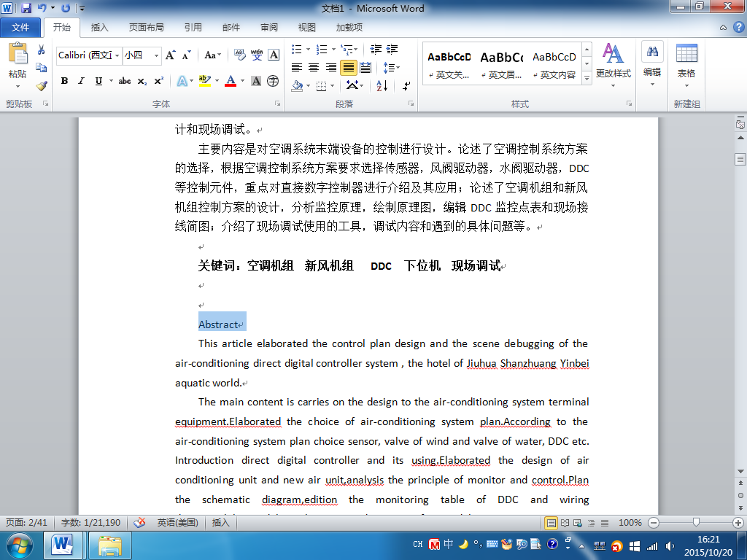Click the Character Shading icon
Screen dimensions: 747x560
pos(256,81)
